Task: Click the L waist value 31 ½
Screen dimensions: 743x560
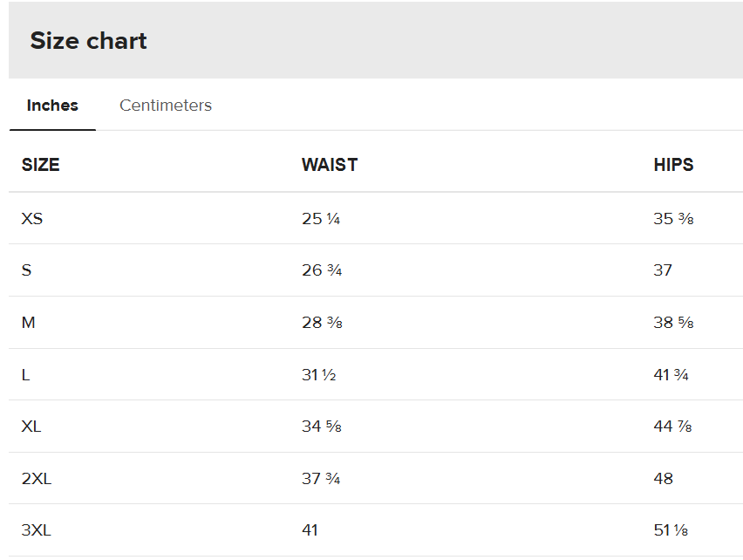Action: (319, 374)
